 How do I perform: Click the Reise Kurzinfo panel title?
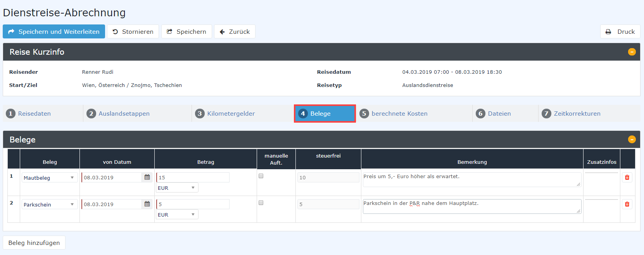click(37, 52)
